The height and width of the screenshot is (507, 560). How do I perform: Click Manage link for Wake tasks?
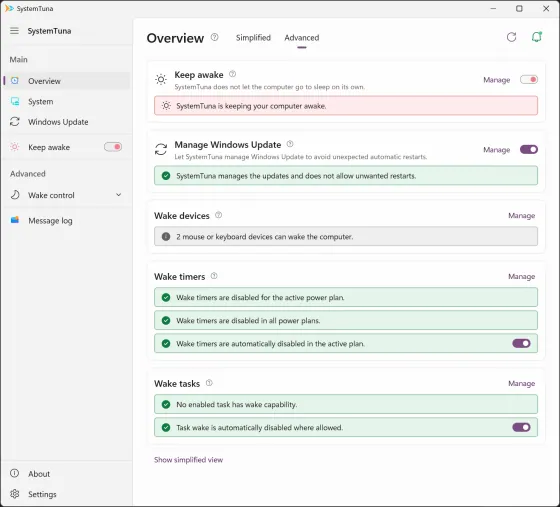[x=521, y=383]
